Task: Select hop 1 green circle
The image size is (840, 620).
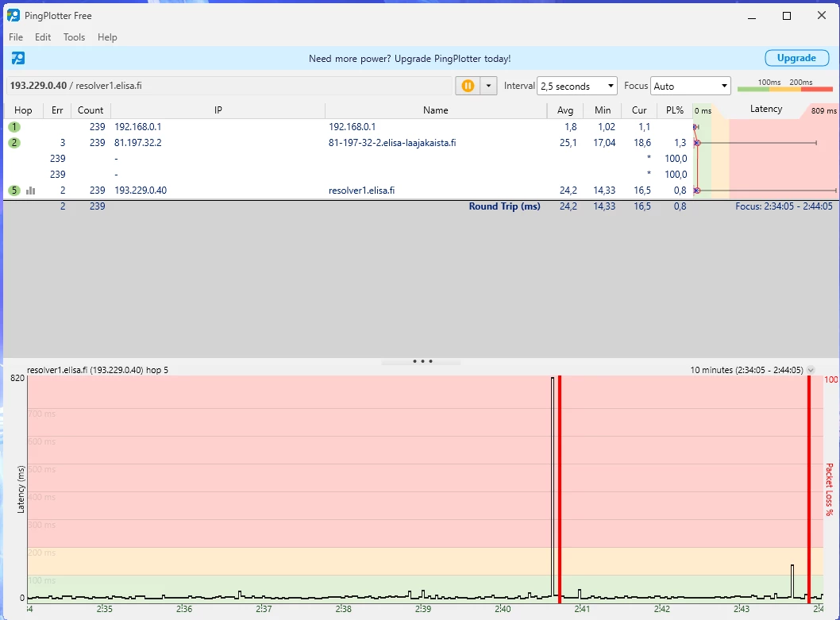Action: pos(14,127)
